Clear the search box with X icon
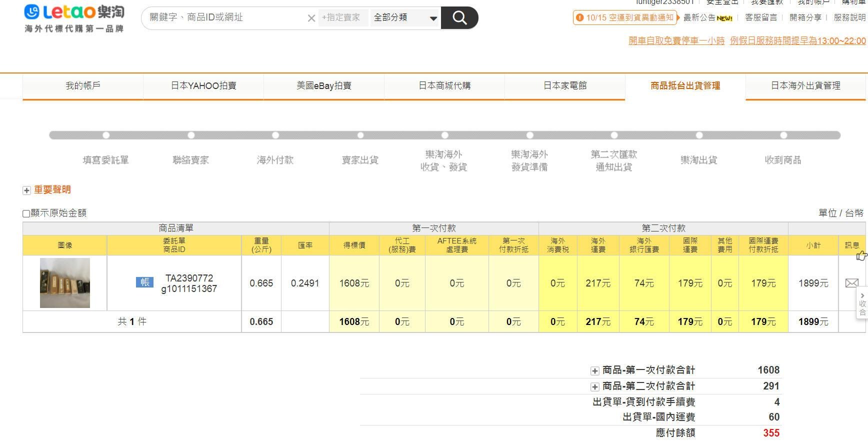The height and width of the screenshot is (441, 868). click(x=311, y=18)
